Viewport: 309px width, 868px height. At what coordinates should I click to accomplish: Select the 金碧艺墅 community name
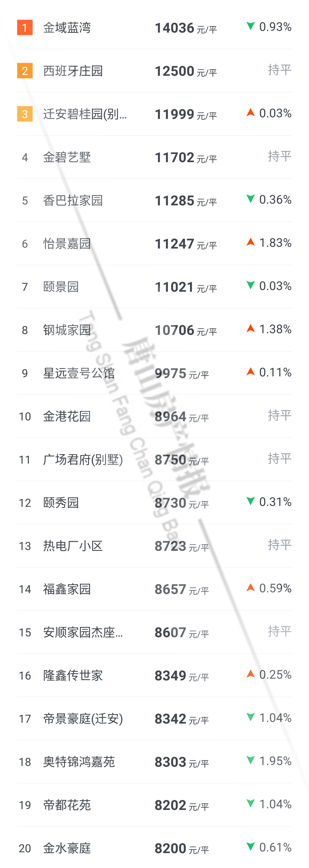[x=67, y=157]
